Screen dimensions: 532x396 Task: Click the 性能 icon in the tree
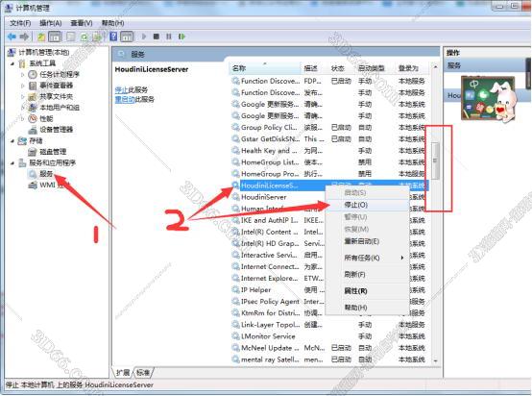pos(33,119)
